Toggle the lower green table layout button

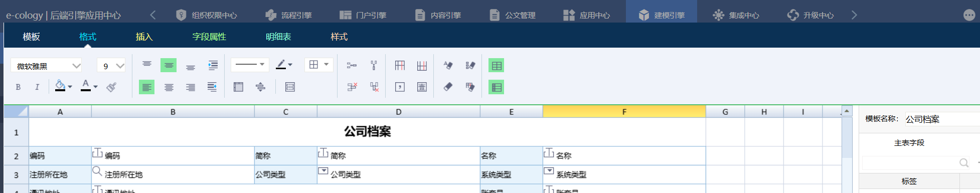(x=496, y=87)
